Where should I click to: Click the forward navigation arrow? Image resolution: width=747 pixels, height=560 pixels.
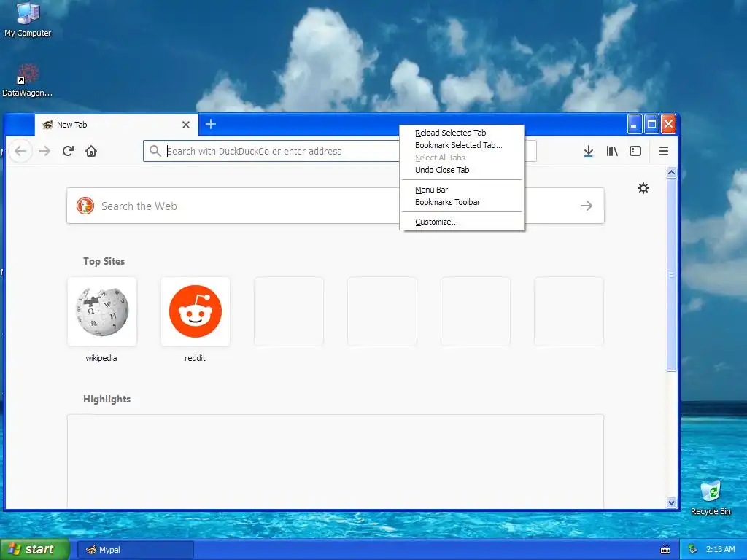(44, 152)
